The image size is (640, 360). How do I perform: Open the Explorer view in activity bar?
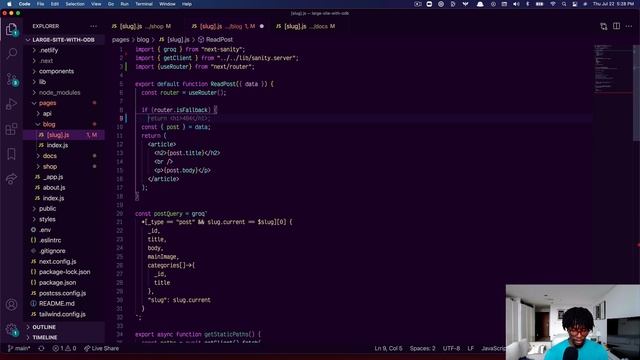(11, 29)
